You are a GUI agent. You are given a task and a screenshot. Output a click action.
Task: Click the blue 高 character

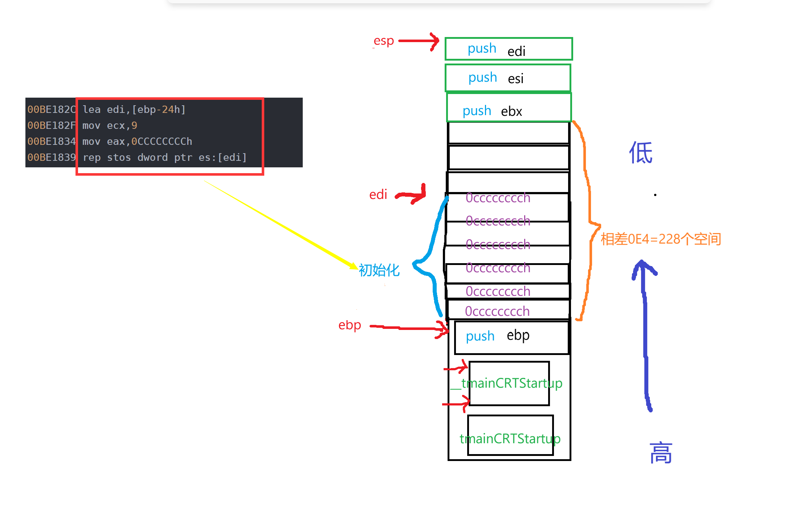click(x=661, y=453)
